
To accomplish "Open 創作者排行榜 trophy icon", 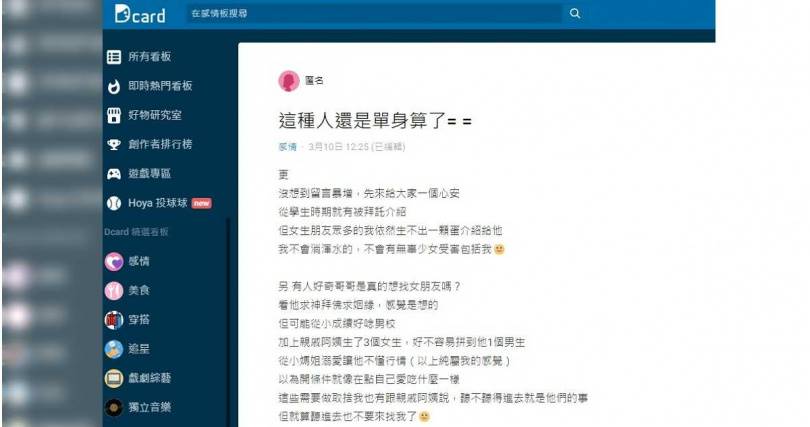I will click(x=114, y=145).
